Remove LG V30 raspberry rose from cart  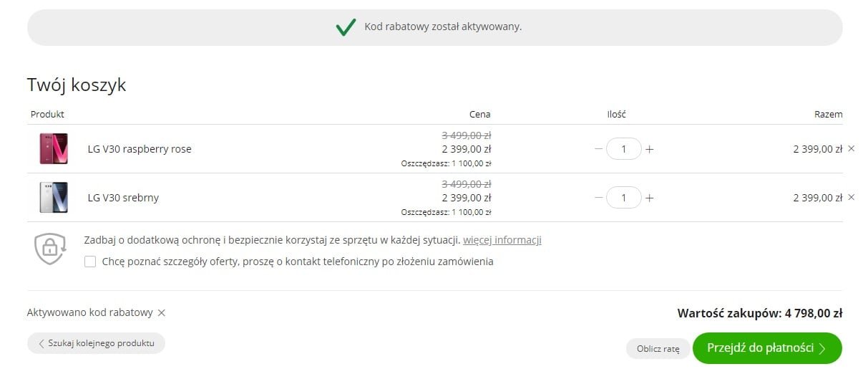pos(851,148)
